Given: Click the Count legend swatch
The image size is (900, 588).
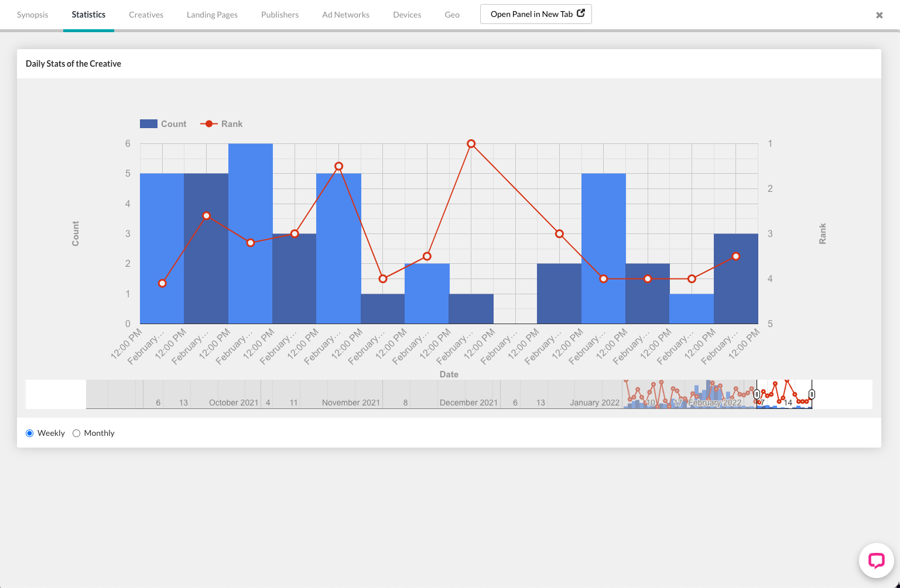Looking at the screenshot, I should [148, 123].
